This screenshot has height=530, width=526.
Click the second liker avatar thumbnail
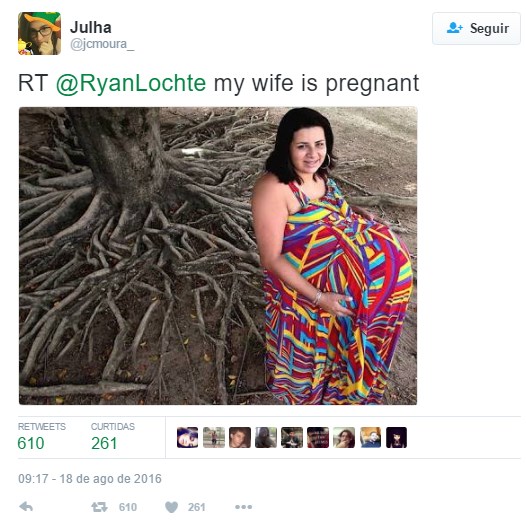214,437
